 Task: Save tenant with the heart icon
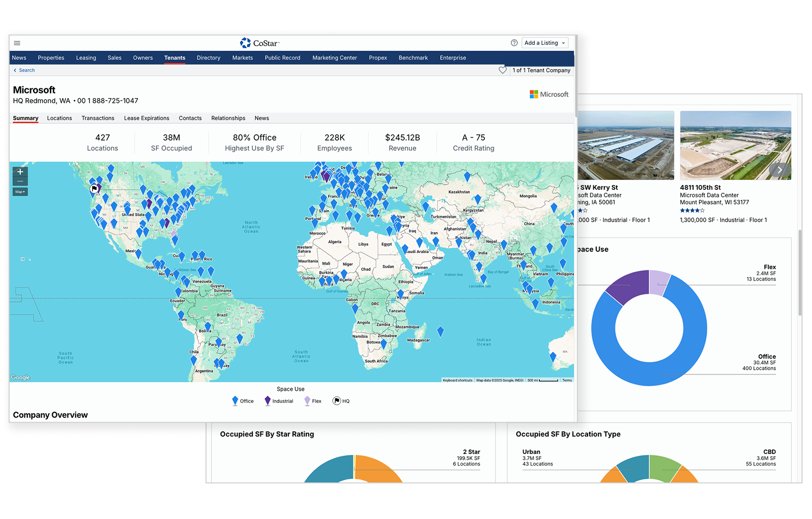[x=503, y=70]
